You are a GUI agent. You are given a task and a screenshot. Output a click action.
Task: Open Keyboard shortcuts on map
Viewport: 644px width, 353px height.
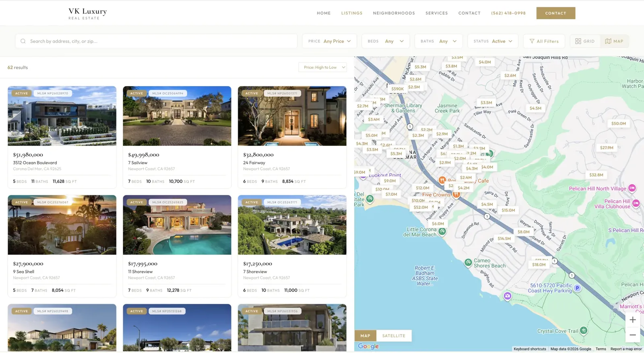pyautogui.click(x=530, y=349)
